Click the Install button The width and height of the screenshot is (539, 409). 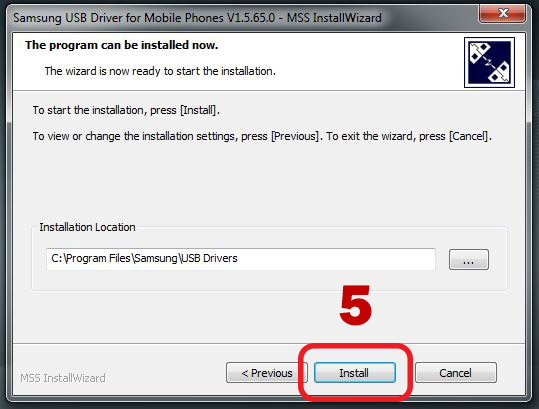(x=355, y=373)
